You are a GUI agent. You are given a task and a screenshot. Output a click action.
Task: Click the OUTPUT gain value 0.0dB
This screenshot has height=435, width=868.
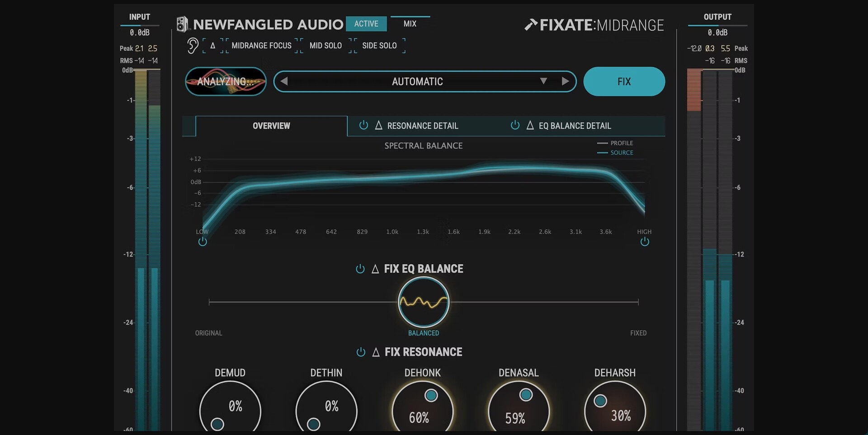[x=717, y=33]
